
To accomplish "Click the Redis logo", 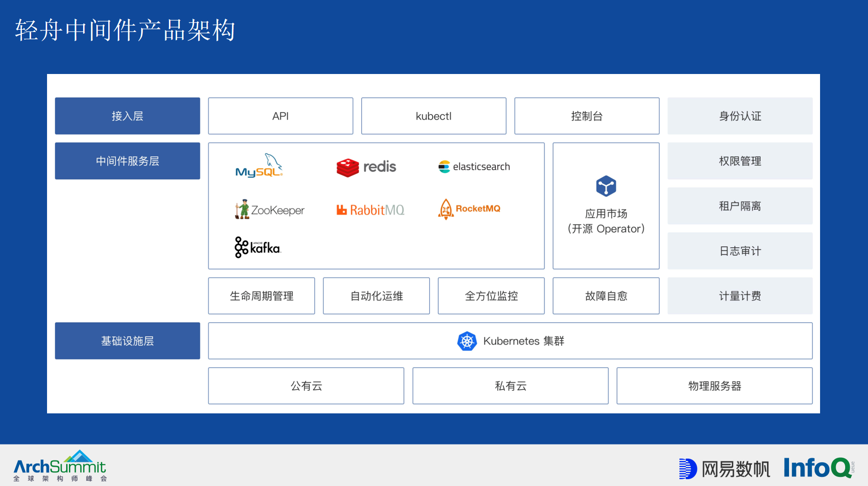I will pos(366,167).
